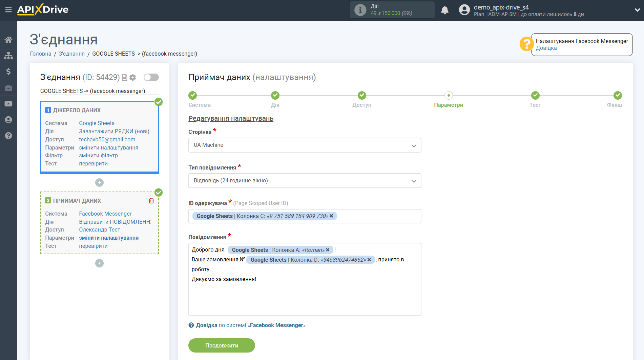Click the ApiX-Drive logo

43,9
